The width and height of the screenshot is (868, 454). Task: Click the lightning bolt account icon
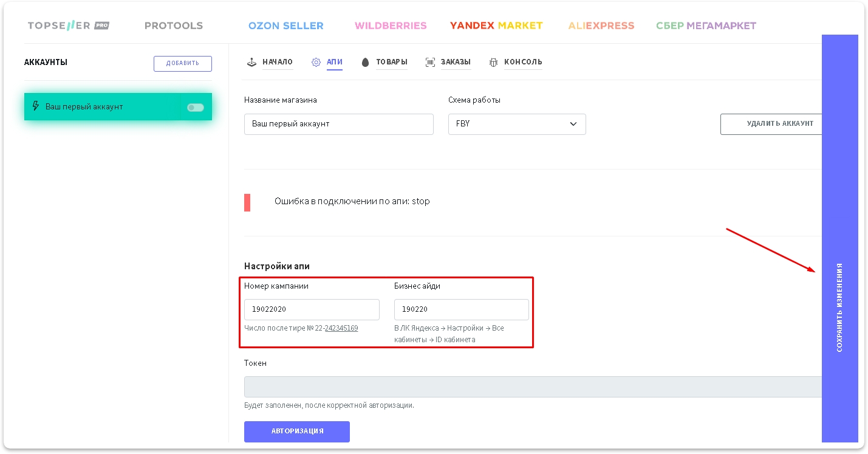[36, 106]
